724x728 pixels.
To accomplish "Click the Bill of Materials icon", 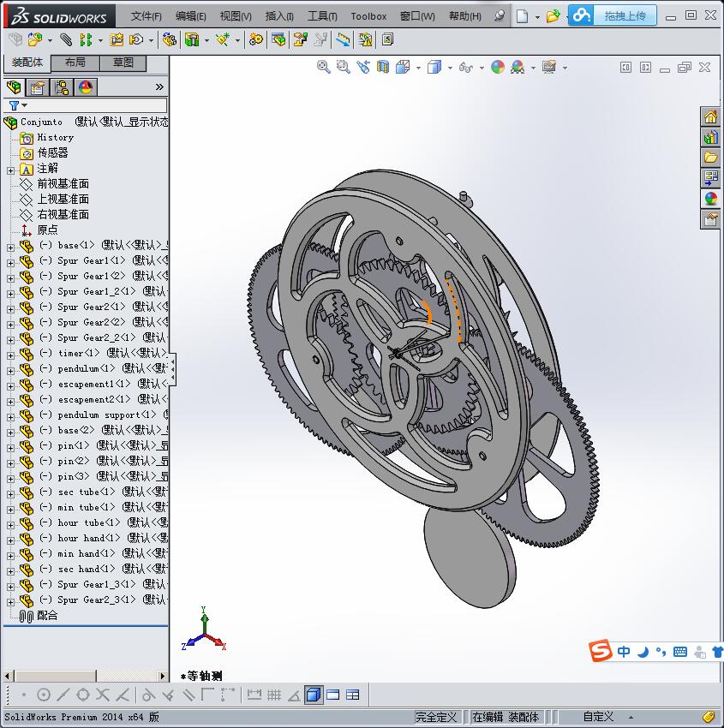I will [x=278, y=40].
